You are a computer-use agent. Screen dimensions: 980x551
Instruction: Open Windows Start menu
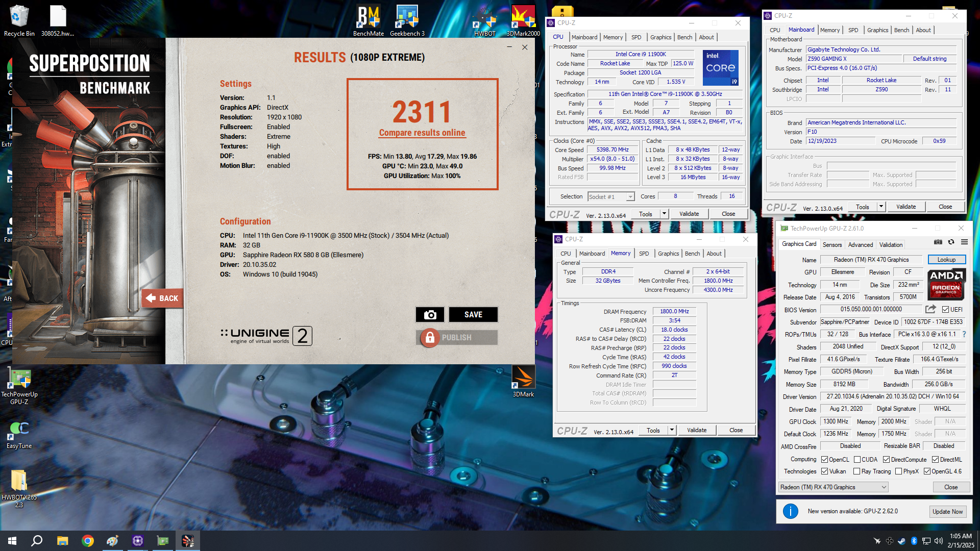(12, 541)
